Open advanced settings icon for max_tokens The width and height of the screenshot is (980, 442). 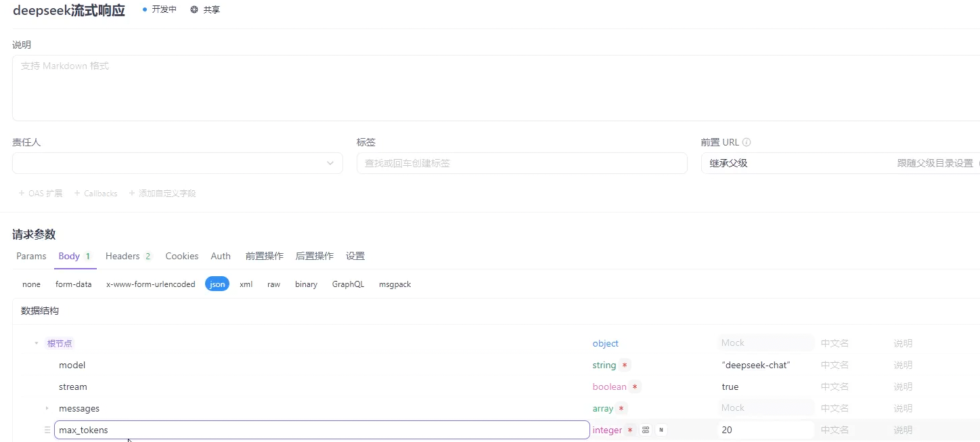[x=646, y=430]
